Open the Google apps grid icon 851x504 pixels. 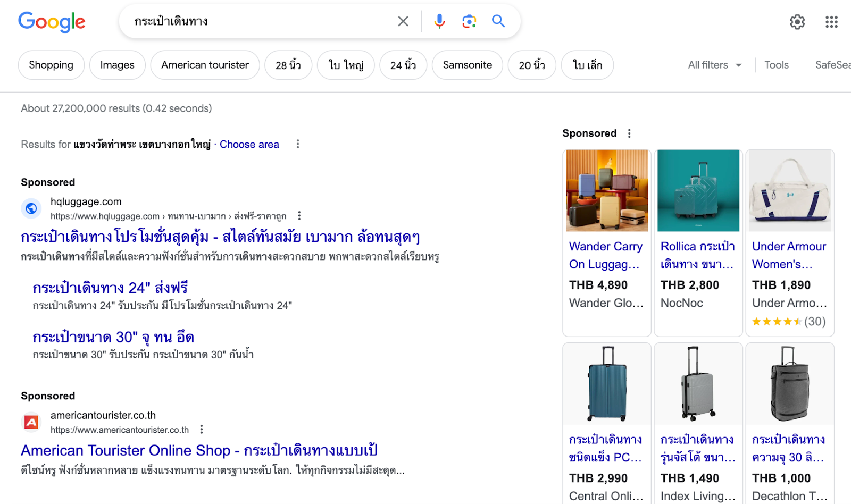click(831, 22)
